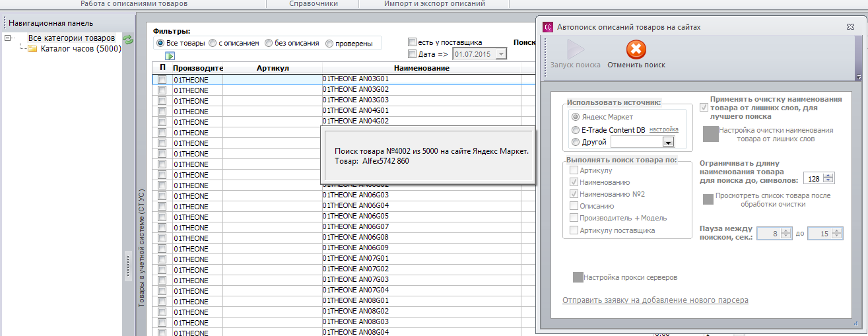868x336 pixels.
Task: Select cell 01THEONE AN07G03
Action: pos(421,279)
